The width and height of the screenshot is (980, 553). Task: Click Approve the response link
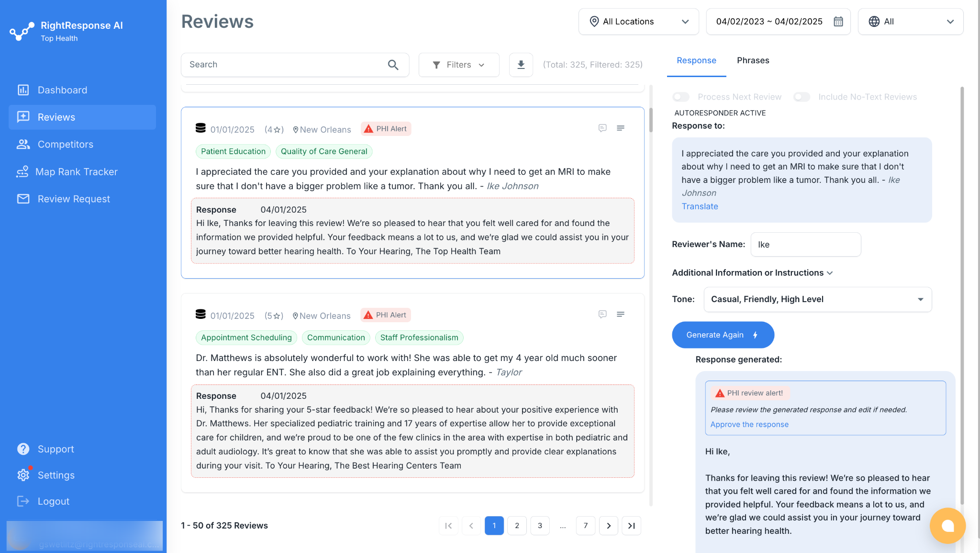(x=749, y=424)
